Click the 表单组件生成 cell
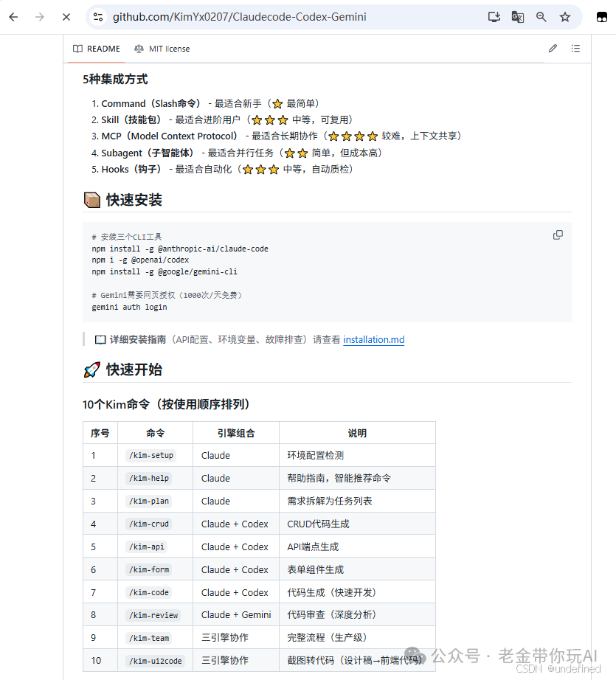 pos(357,569)
